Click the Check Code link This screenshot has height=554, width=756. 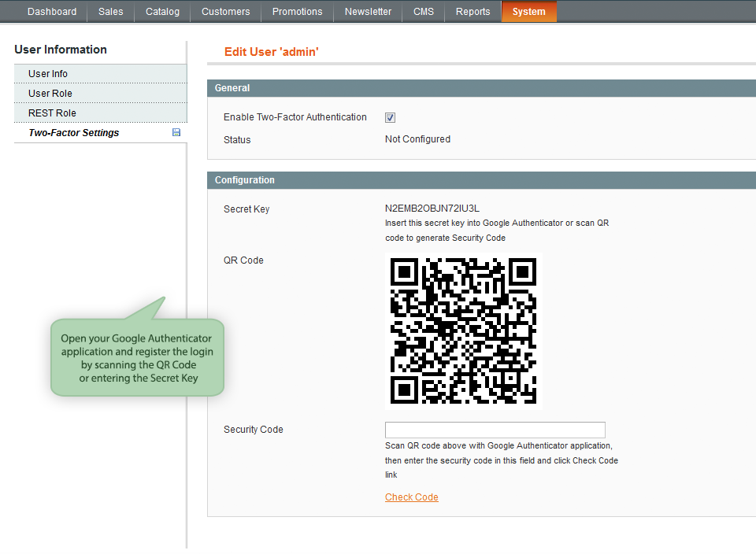pos(412,497)
